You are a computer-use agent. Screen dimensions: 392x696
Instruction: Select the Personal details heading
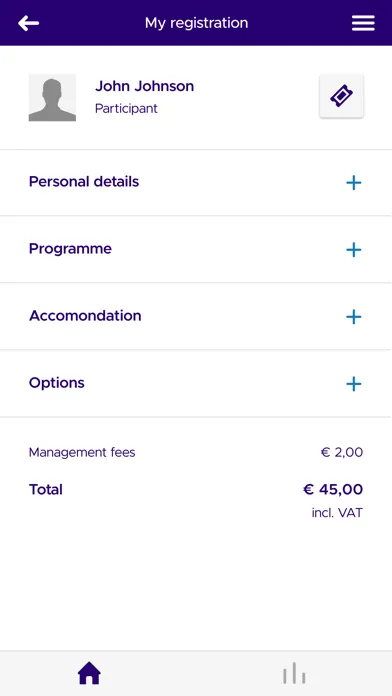click(x=84, y=182)
